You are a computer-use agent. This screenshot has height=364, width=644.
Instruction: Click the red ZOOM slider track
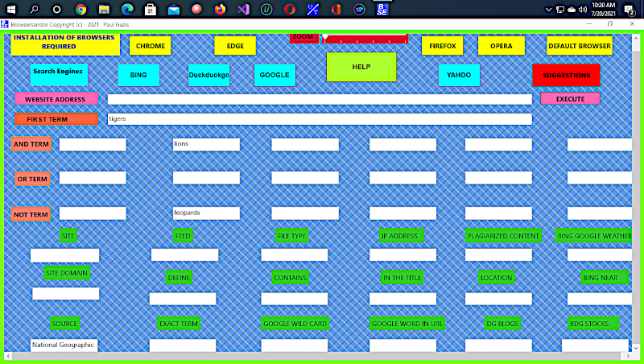coord(365,39)
